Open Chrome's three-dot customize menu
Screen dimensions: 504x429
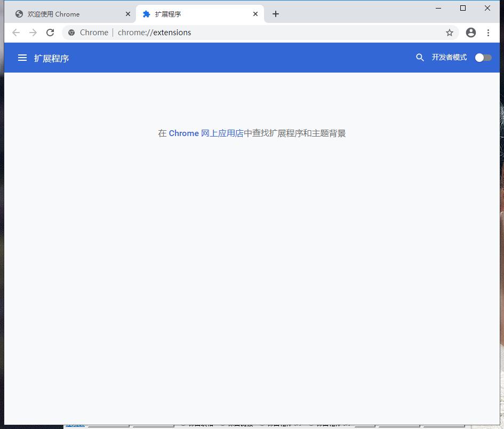tap(489, 33)
